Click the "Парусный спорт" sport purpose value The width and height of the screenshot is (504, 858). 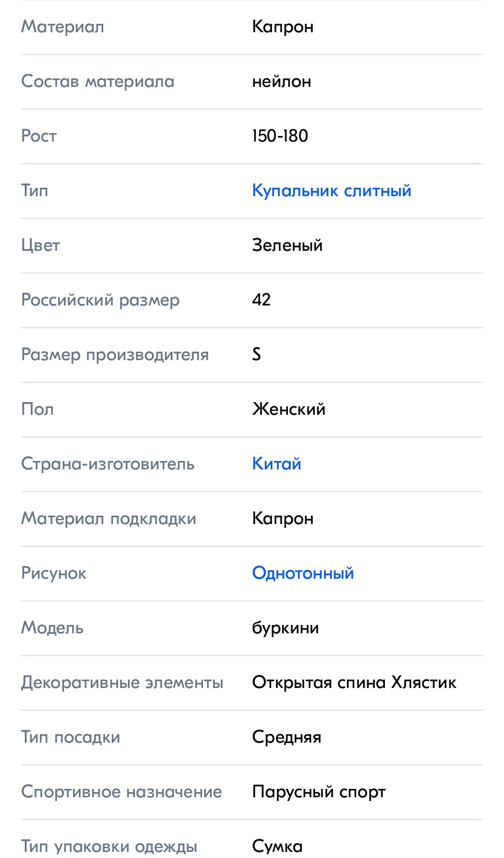point(319,792)
